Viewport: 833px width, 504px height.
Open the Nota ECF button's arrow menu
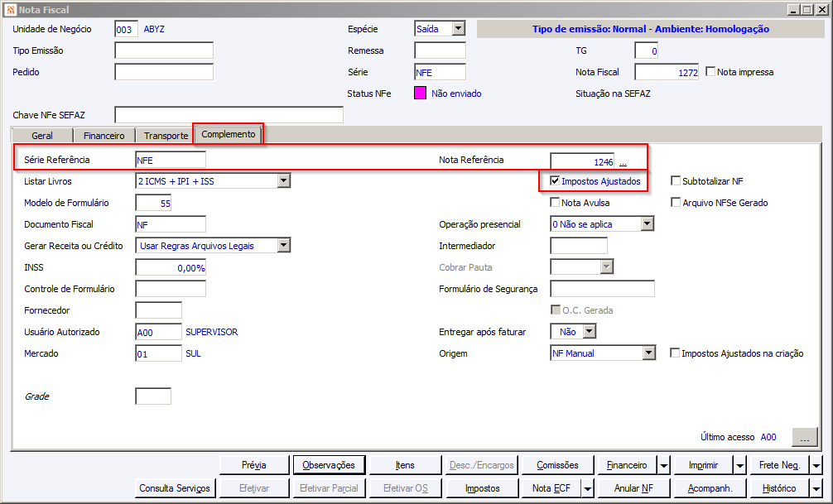pos(588,488)
